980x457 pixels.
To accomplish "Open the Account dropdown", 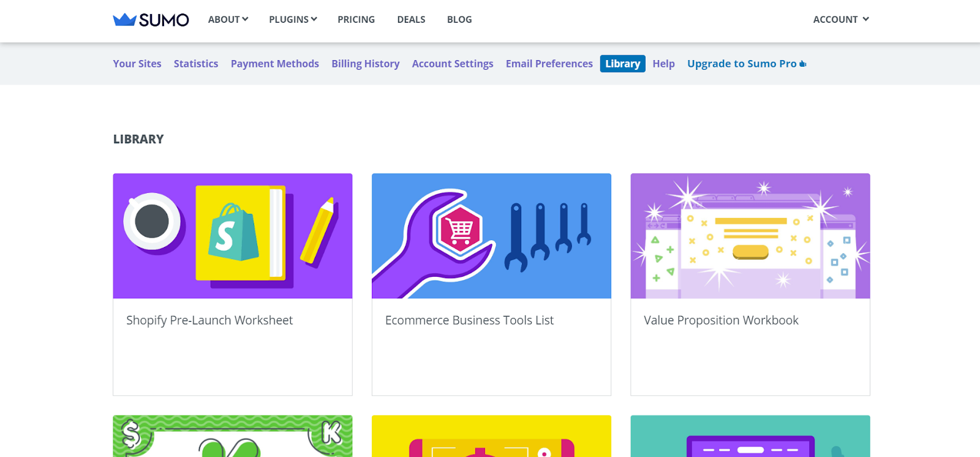I will pos(841,20).
